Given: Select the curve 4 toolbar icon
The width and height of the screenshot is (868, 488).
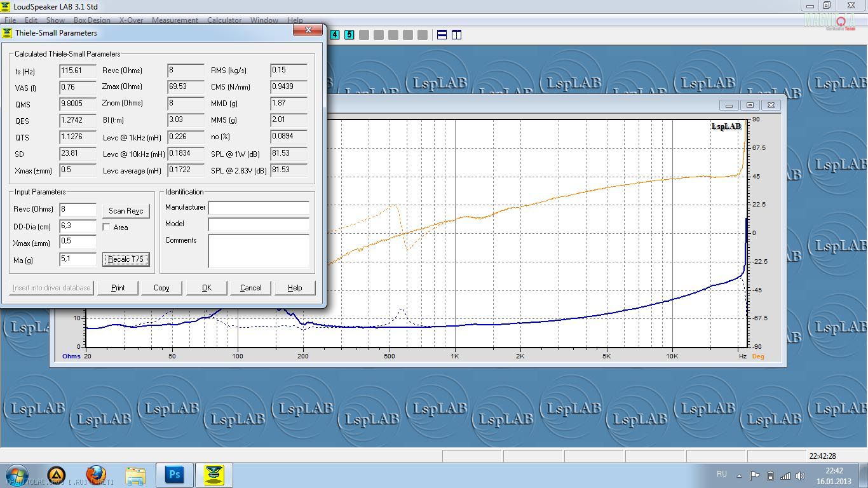Looking at the screenshot, I should tap(335, 35).
